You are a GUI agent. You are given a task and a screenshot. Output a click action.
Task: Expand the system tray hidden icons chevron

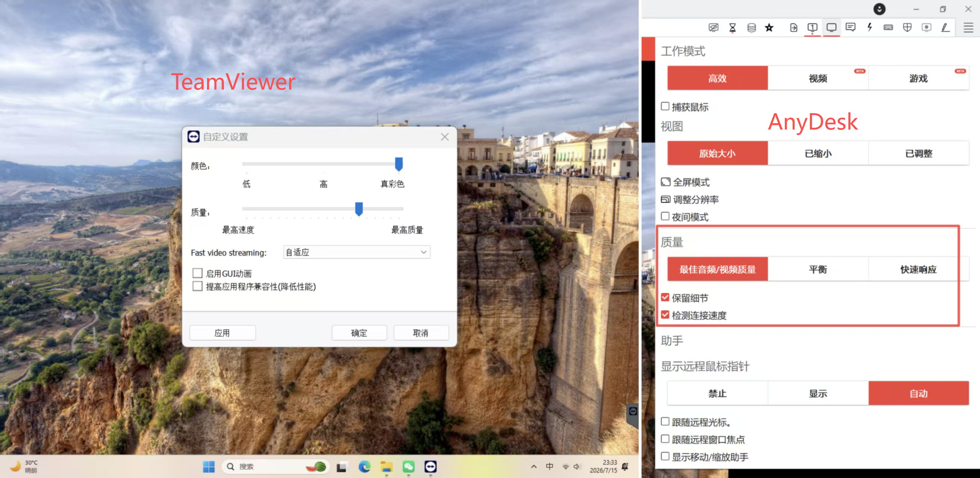pyautogui.click(x=534, y=466)
